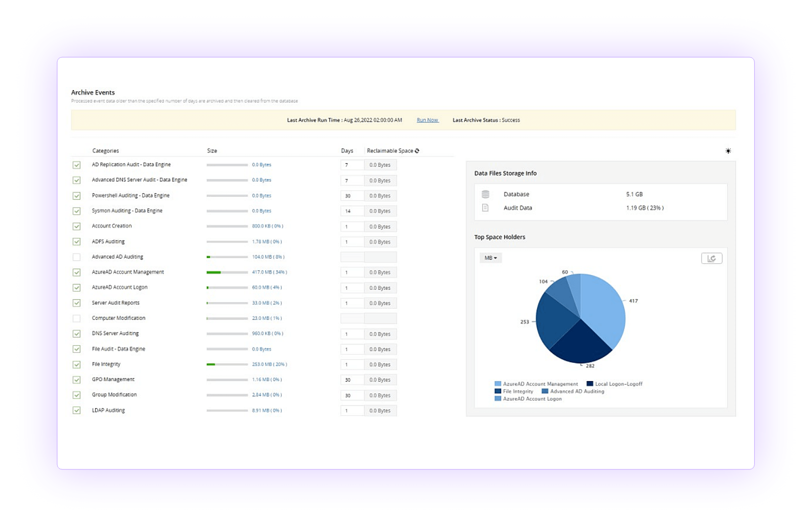The width and height of the screenshot is (812, 527).
Task: Click the Days field for Powershell Auditing
Action: pos(352,196)
